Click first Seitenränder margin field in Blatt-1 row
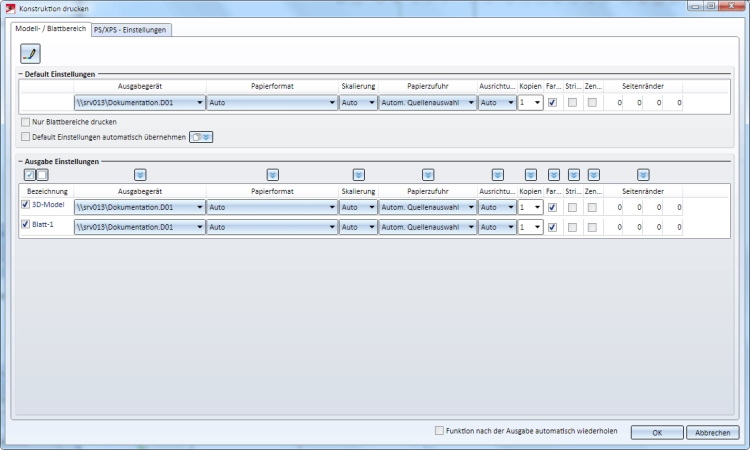The width and height of the screenshot is (750, 450). click(x=614, y=227)
